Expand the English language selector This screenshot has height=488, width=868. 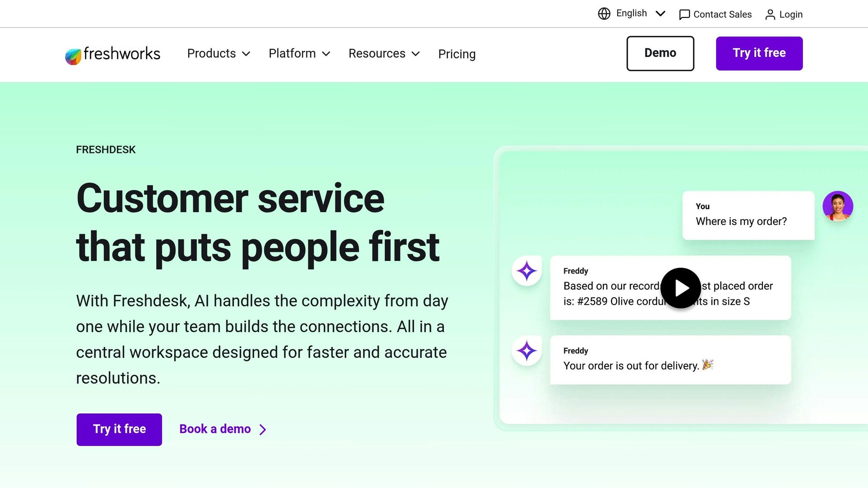pyautogui.click(x=660, y=13)
